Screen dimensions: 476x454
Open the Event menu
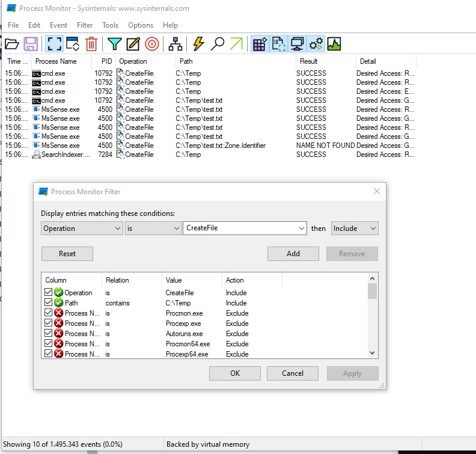click(x=58, y=25)
